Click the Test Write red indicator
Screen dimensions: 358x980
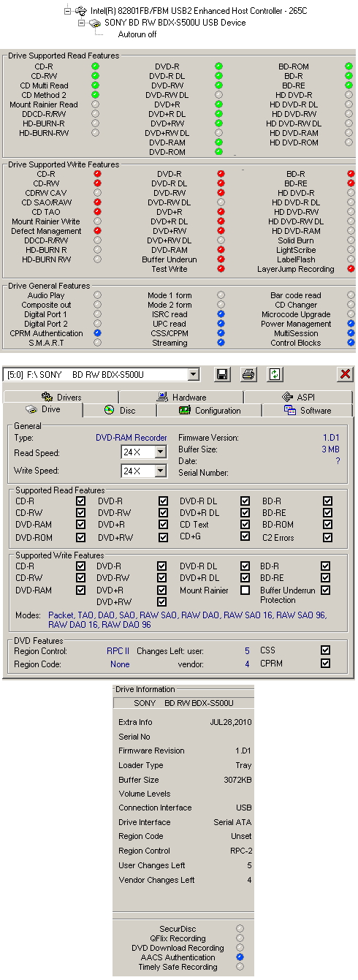tap(221, 269)
